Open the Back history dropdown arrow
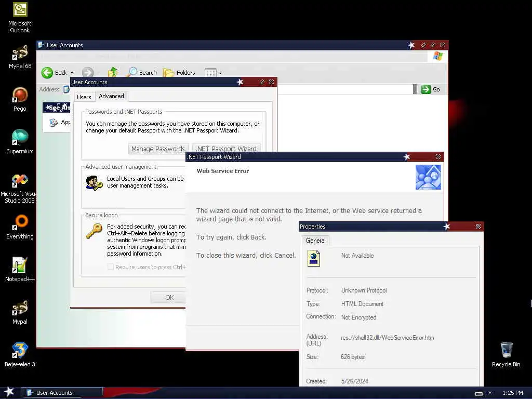532x399 pixels. pyautogui.click(x=72, y=73)
